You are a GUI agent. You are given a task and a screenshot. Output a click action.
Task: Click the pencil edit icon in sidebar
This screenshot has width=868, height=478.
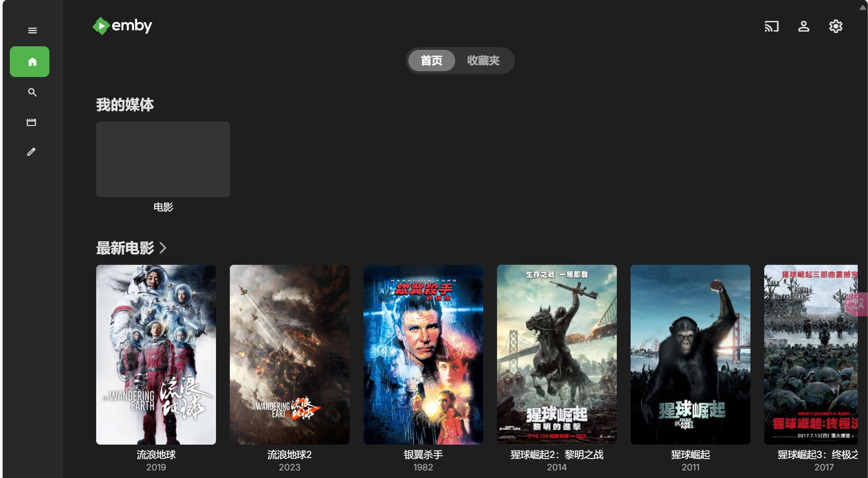31,152
